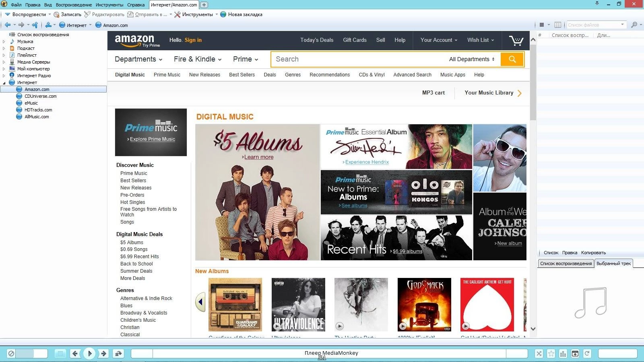Click the Копировать menu in right panel
644x362 pixels.
[x=593, y=253]
